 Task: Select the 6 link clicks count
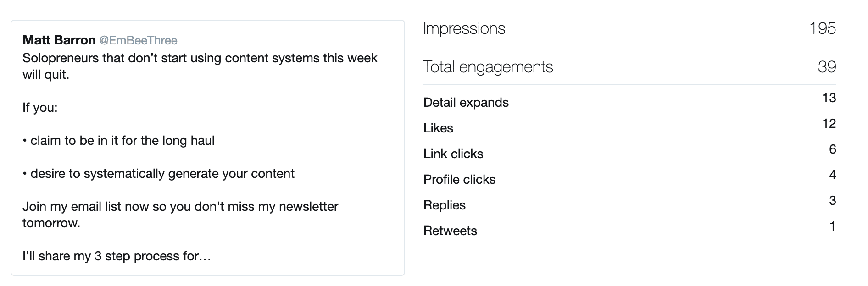click(832, 149)
